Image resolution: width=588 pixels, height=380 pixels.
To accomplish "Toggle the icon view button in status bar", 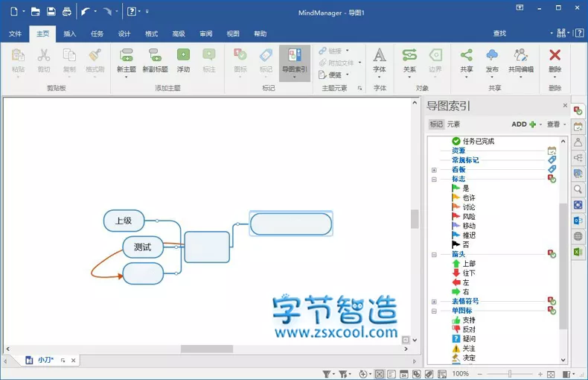I will pos(417,374).
